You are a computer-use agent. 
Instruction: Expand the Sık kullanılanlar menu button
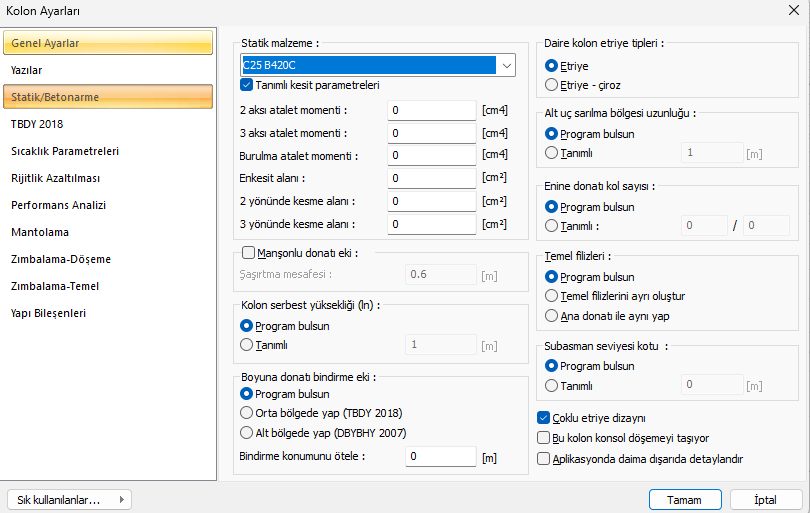tap(68, 499)
